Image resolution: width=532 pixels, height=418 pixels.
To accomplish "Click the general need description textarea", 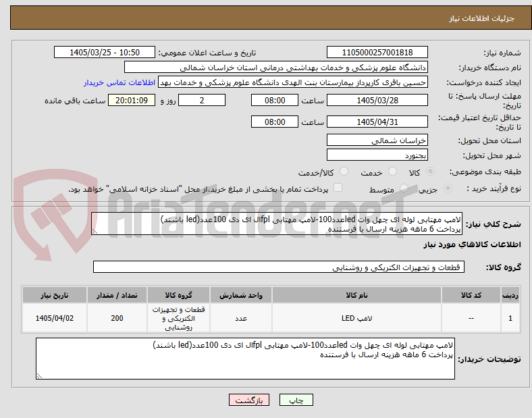I will (277, 224).
